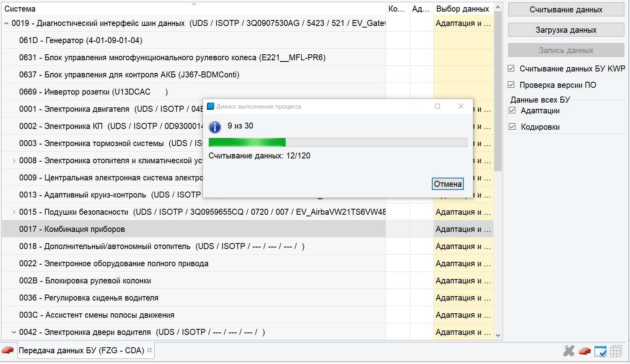Click 'Адаптация и ...' cell in 0017 row
This screenshot has height=364, width=630.
[463, 229]
